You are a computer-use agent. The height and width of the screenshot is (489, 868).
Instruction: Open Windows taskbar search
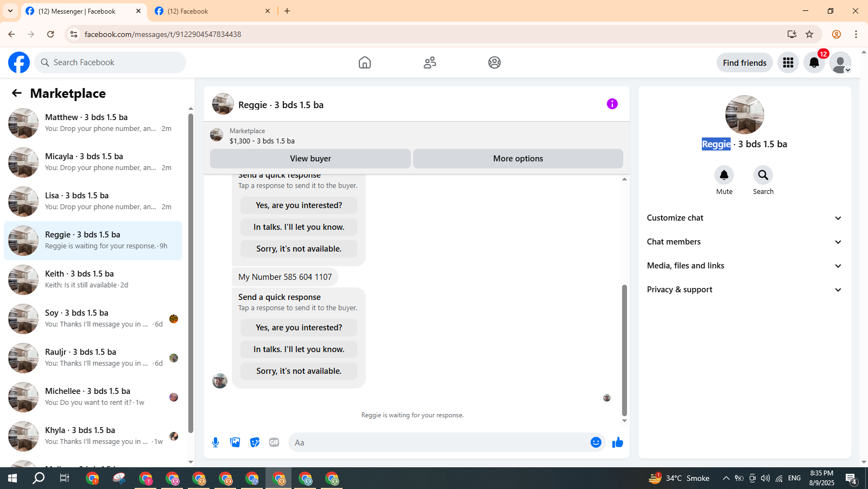click(39, 478)
